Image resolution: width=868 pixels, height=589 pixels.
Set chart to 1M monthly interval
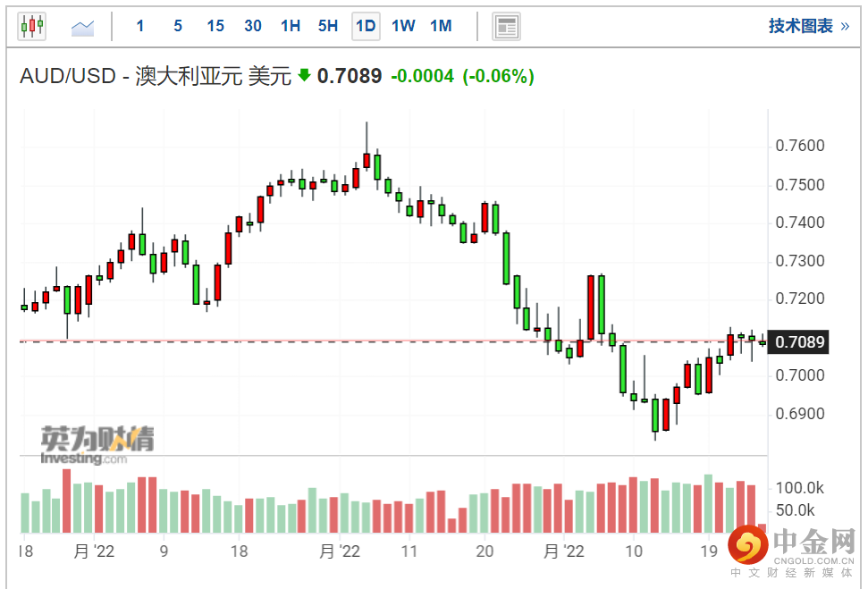[x=441, y=26]
